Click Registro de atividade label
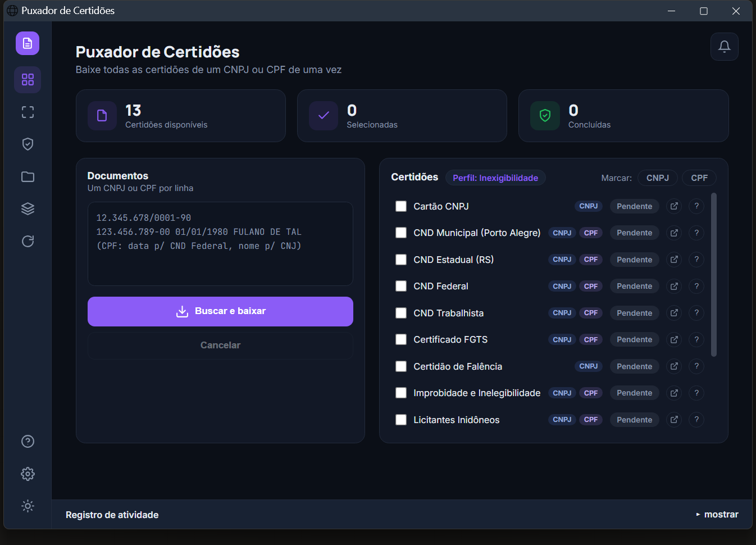This screenshot has width=756, height=545. coord(112,515)
